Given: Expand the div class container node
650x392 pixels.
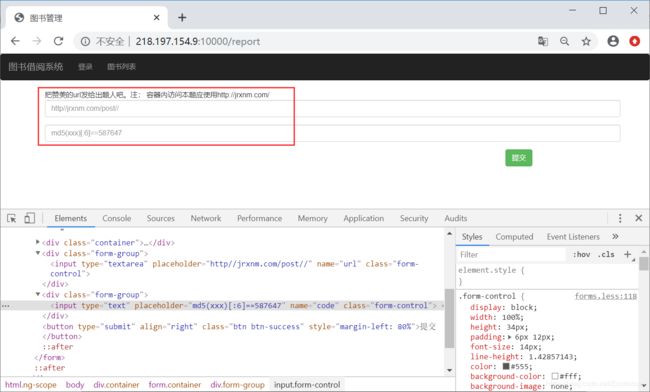Looking at the screenshot, I should (x=38, y=242).
